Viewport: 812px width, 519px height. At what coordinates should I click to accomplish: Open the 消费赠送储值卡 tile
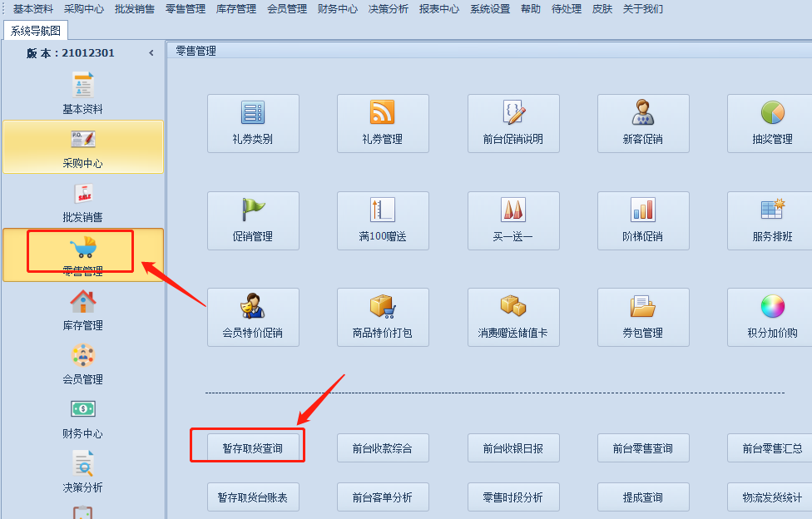pyautogui.click(x=513, y=317)
